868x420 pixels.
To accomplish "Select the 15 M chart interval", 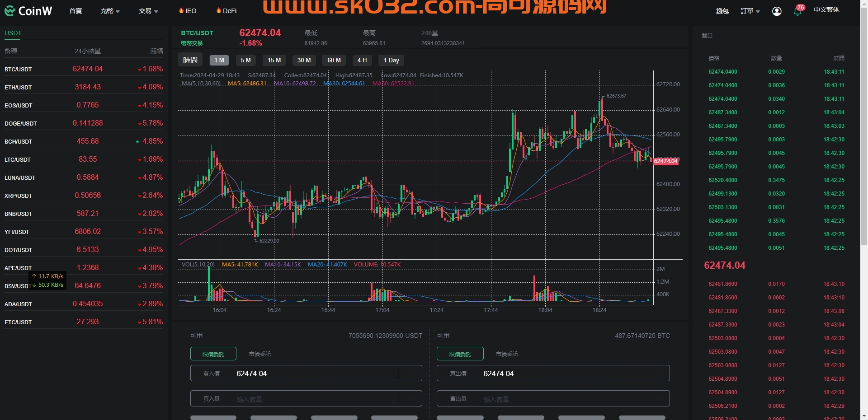I will tap(274, 60).
